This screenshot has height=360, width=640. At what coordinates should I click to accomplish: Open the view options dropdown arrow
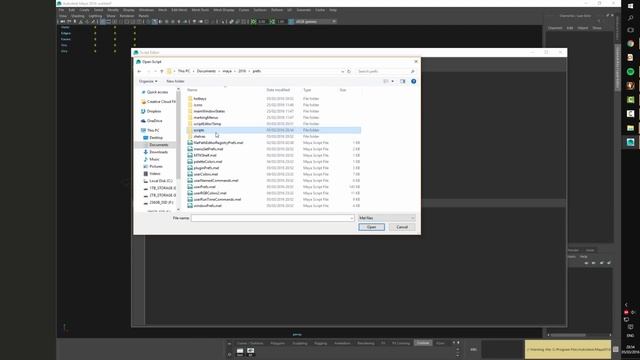pos(393,81)
